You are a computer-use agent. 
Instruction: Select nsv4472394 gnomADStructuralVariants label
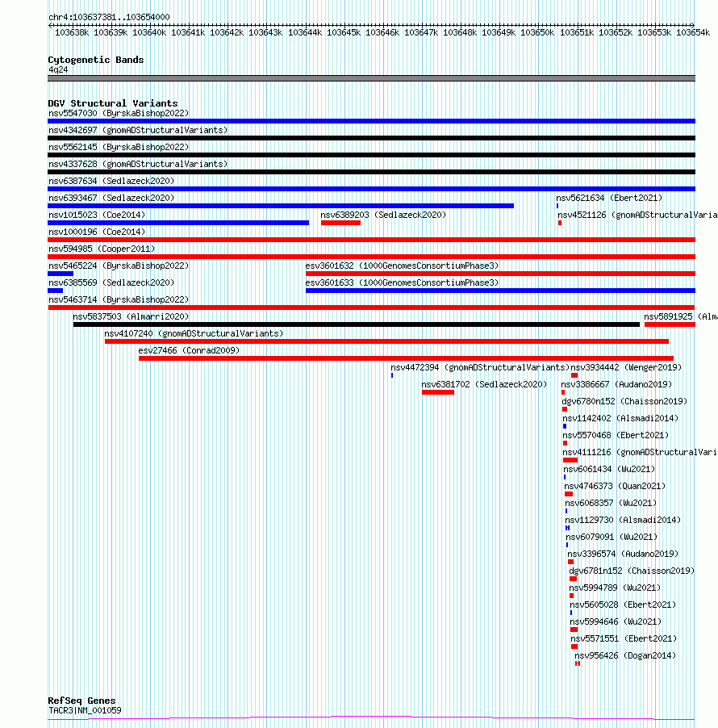pos(480,368)
